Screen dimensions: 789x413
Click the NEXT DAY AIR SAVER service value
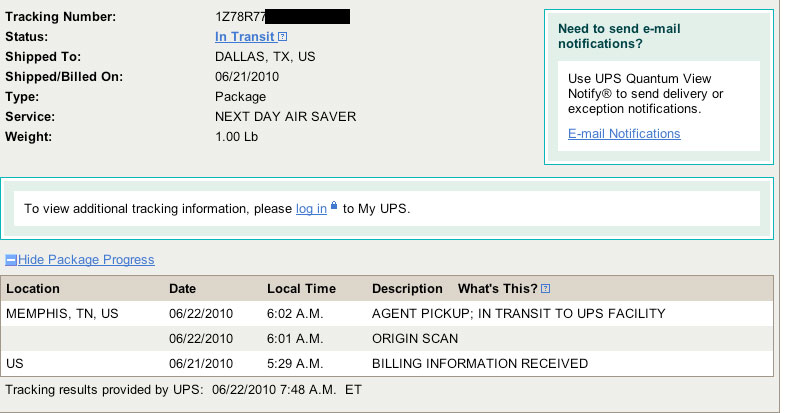coord(285,117)
